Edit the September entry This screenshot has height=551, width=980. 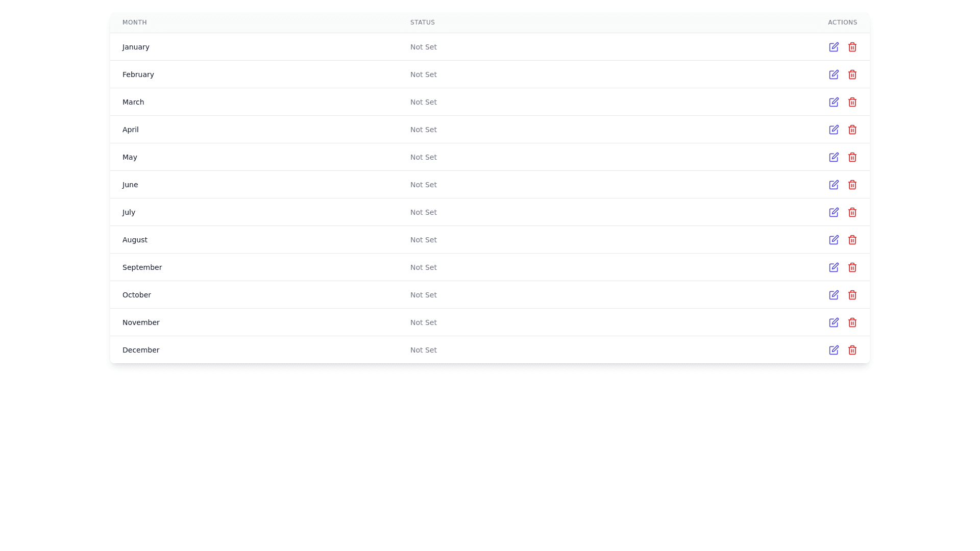coord(834,267)
